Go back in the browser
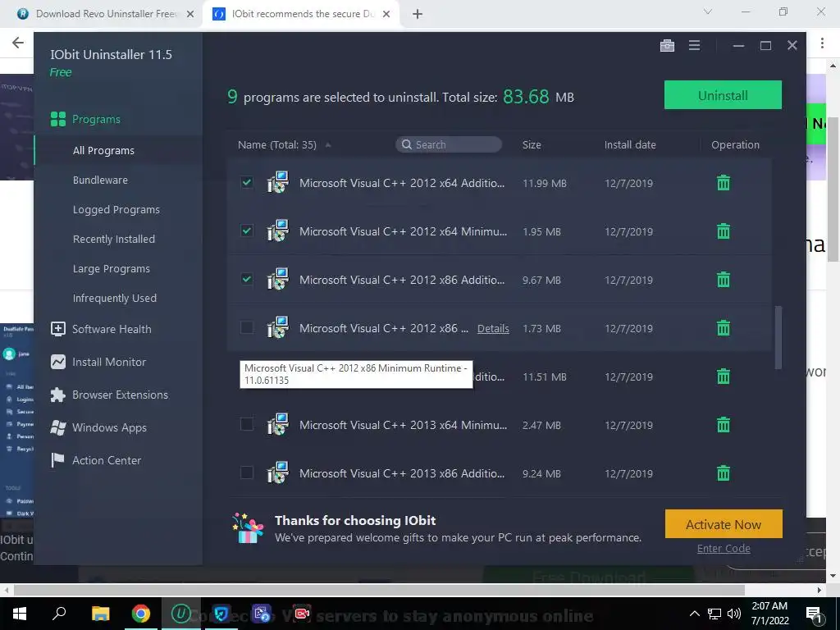Screen dimensions: 840x630 pos(18,43)
